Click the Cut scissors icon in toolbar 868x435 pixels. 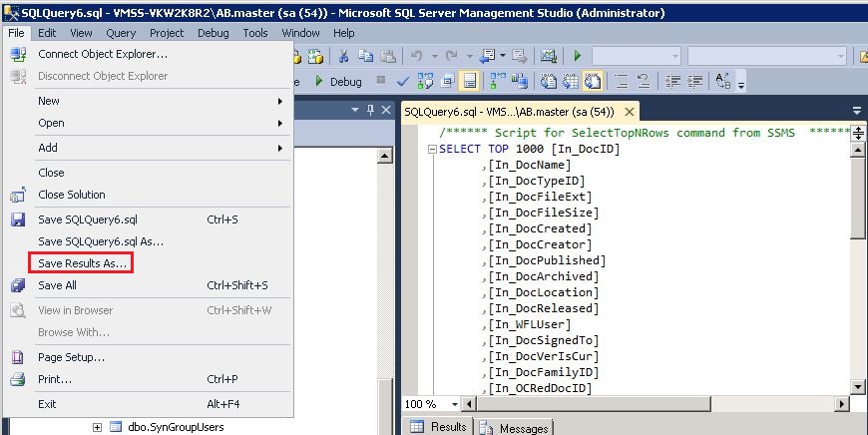pos(343,56)
